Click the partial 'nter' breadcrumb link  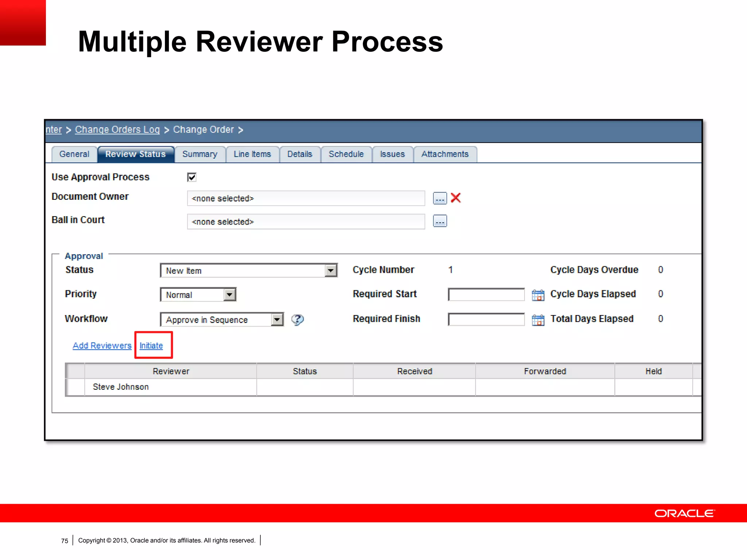(54, 130)
